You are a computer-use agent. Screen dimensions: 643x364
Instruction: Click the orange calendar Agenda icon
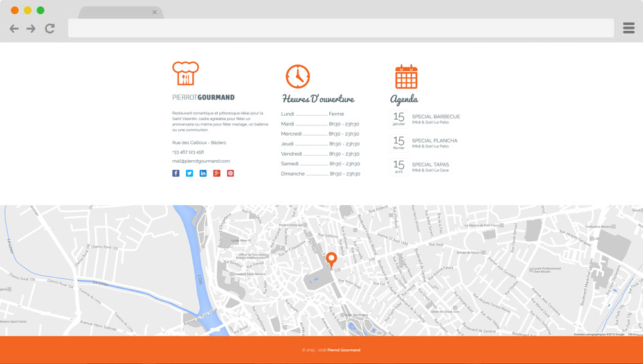[x=406, y=77]
